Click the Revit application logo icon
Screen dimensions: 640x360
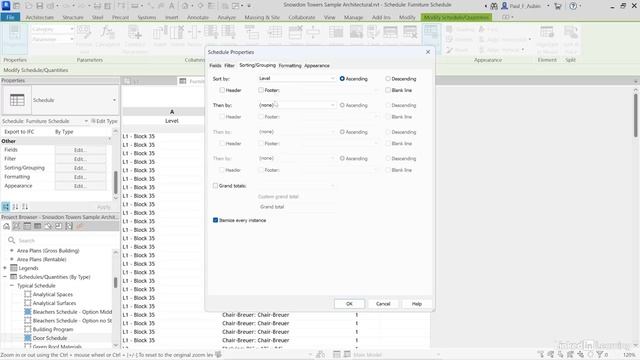(6, 6)
